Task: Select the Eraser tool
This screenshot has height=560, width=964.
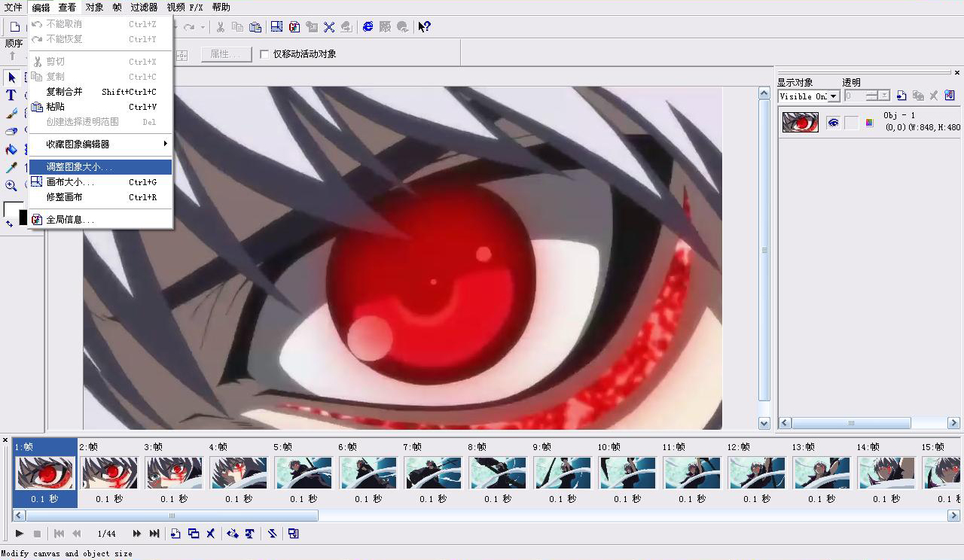Action: [11, 131]
